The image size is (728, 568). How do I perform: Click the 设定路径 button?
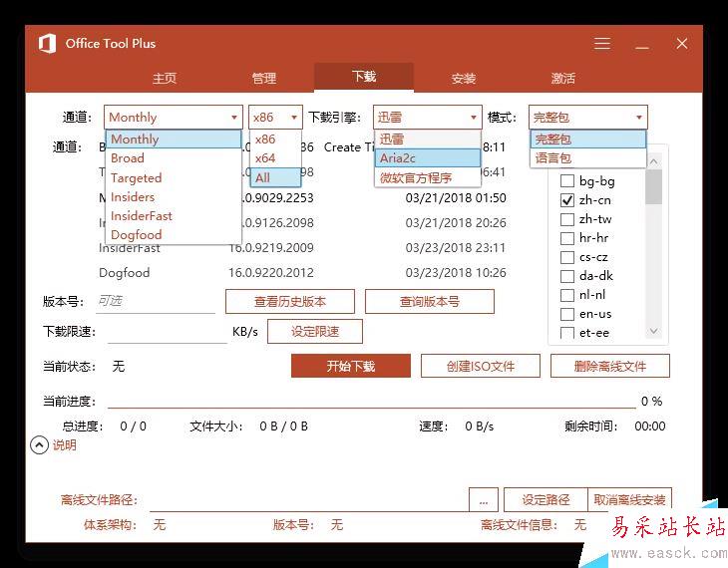point(546,499)
